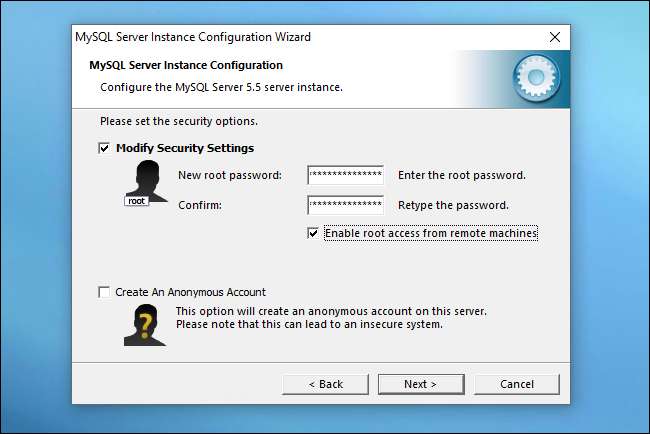The height and width of the screenshot is (434, 650).
Task: Click the 'MySQL Server Instance Configuration' heading
Action: pyautogui.click(x=186, y=65)
